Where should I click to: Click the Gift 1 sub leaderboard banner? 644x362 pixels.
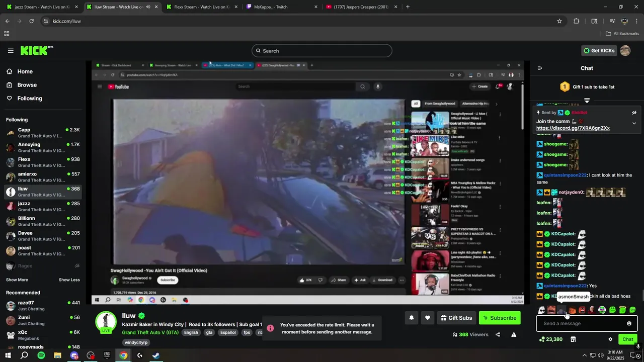point(587,87)
